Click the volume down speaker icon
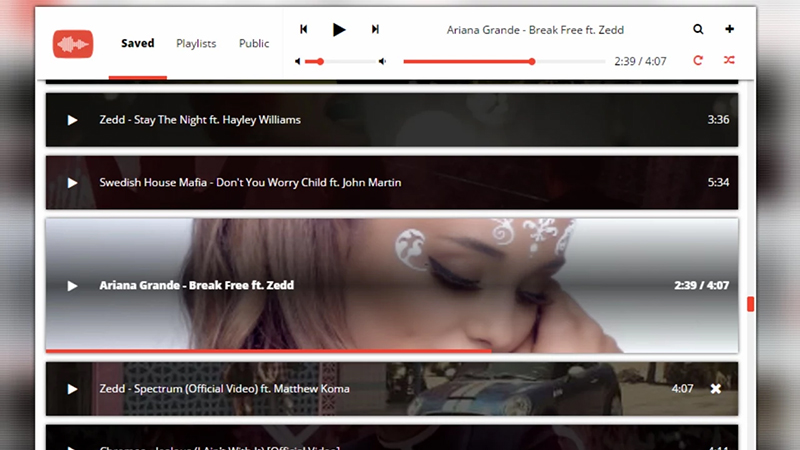800x450 pixels. tap(297, 61)
